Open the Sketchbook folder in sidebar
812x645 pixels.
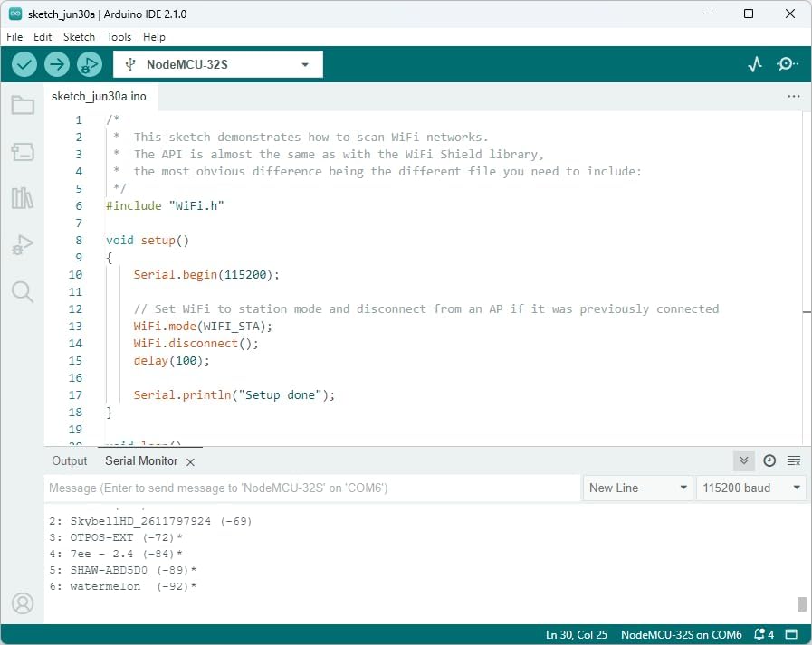pyautogui.click(x=23, y=105)
